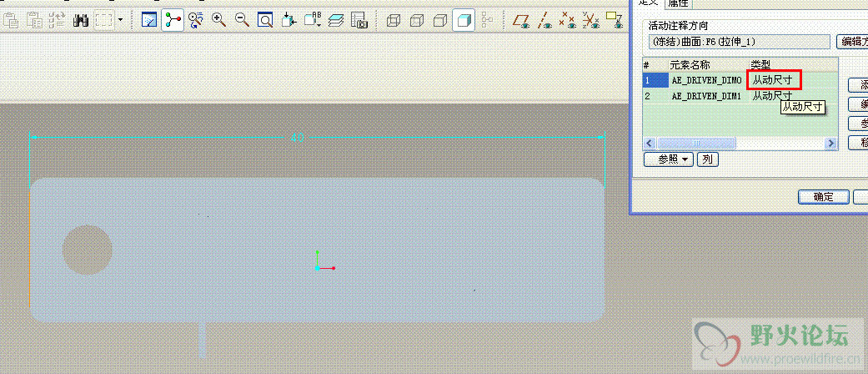Switch to wireframe display style
This screenshot has height=374, width=868.
tap(393, 21)
